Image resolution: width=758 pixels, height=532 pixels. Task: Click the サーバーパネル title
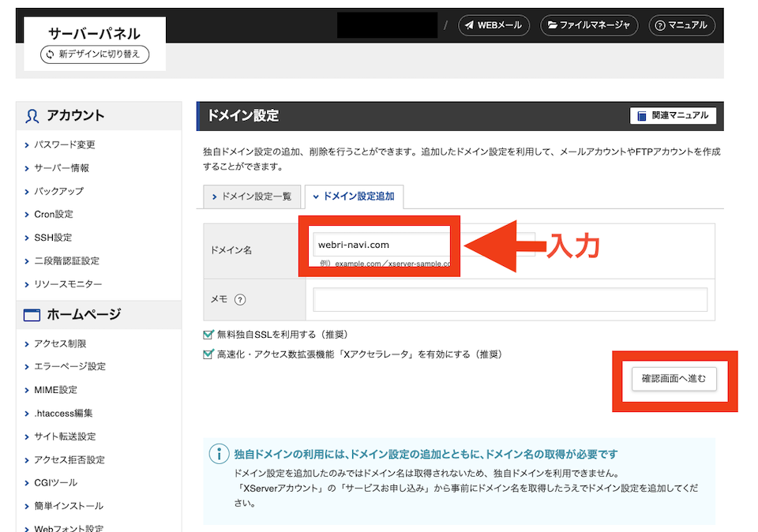point(94,33)
